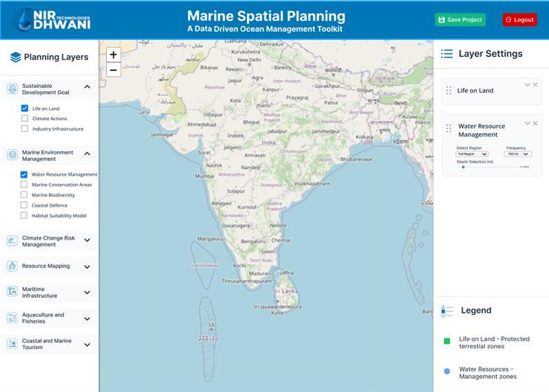Zoom out on the map

click(113, 70)
